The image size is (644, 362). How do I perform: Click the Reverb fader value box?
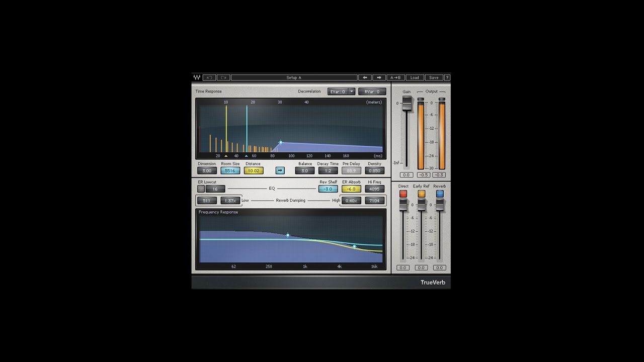coord(440,267)
